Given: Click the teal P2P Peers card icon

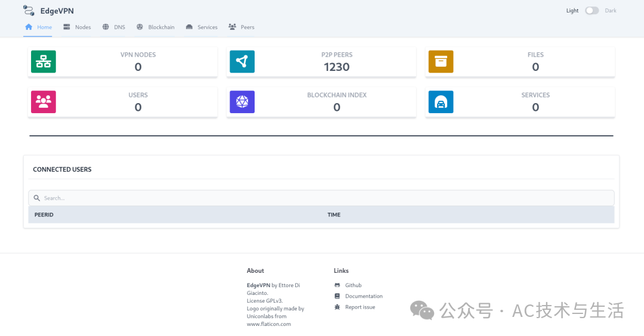Looking at the screenshot, I should 242,61.
